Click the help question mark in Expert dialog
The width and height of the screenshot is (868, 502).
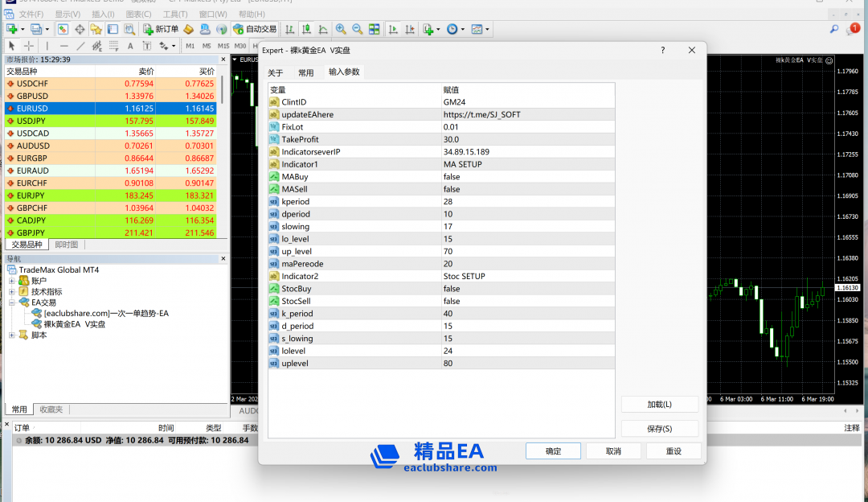[663, 50]
